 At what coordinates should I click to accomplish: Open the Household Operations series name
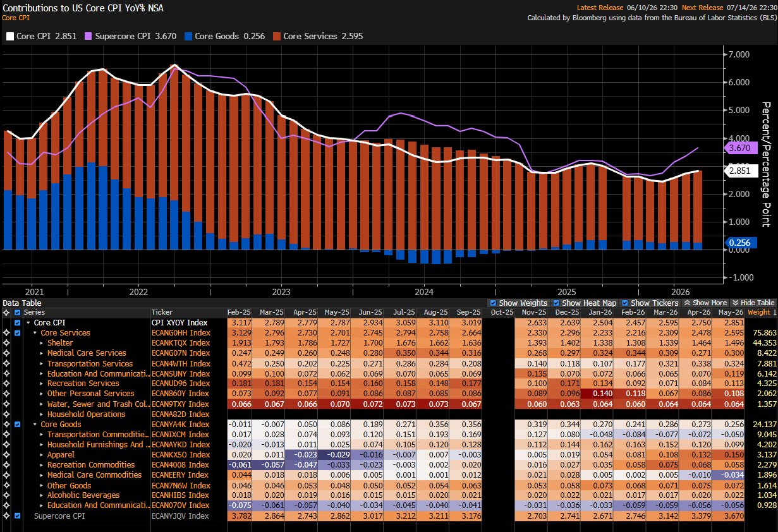(86, 414)
